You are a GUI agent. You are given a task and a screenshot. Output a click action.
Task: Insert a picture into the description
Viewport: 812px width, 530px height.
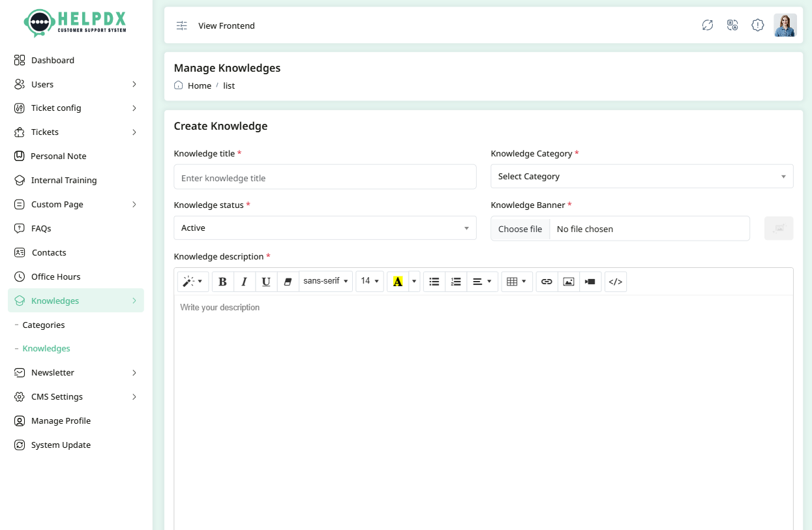568,281
